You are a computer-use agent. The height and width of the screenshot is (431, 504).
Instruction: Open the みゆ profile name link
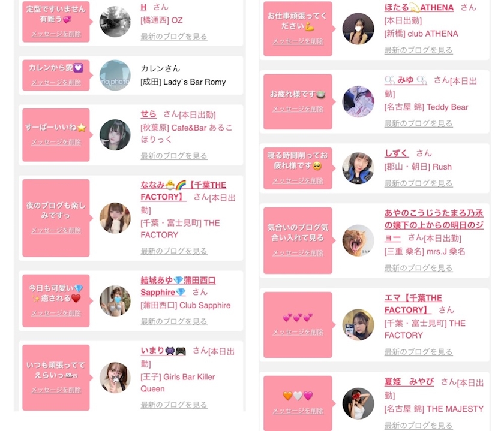406,80
